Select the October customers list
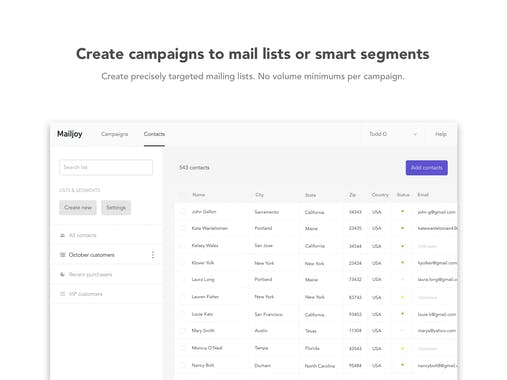The image size is (507, 380). pos(106,255)
